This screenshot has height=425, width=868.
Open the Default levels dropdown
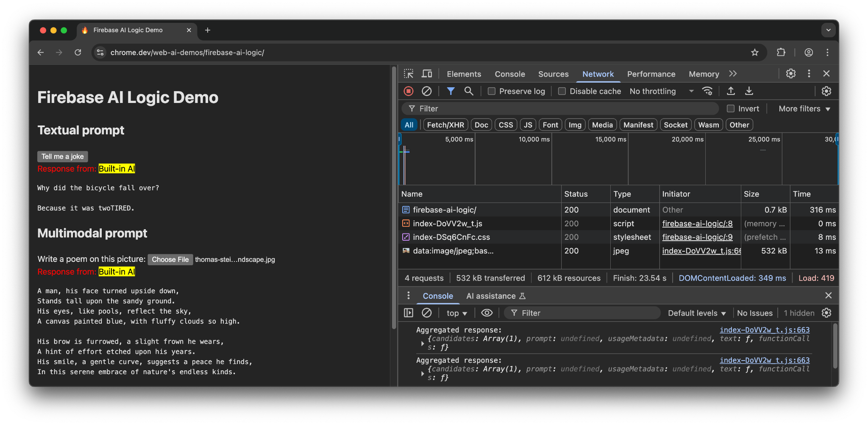[696, 313]
